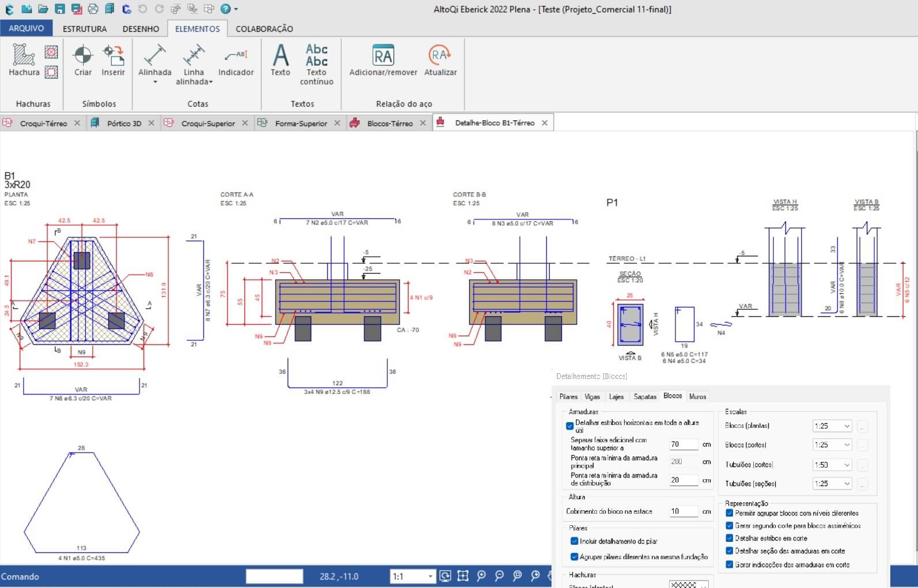The image size is (918, 588).
Task: Save the project with floppy icon
Action: [x=60, y=9]
